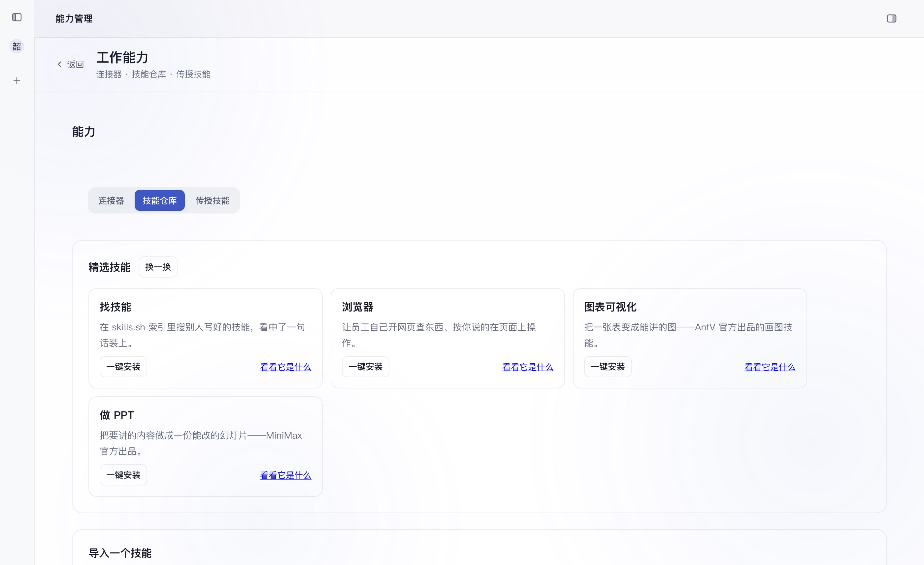Viewport: 924px width, 565px height.
Task: Install the 做 PPT skill
Action: point(123,475)
